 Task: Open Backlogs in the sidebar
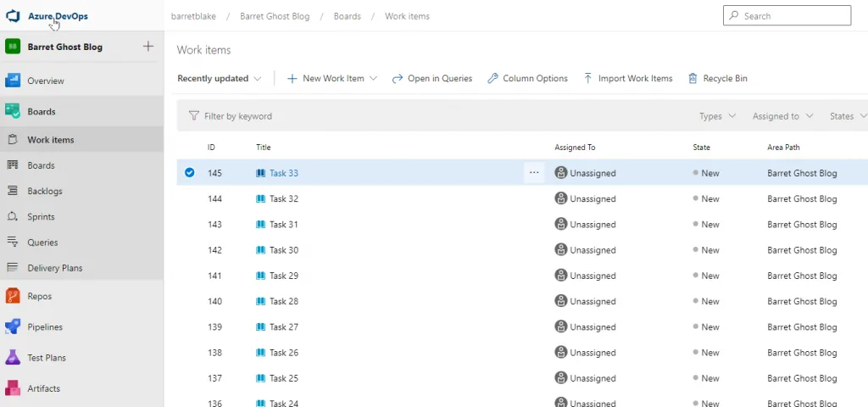45,191
